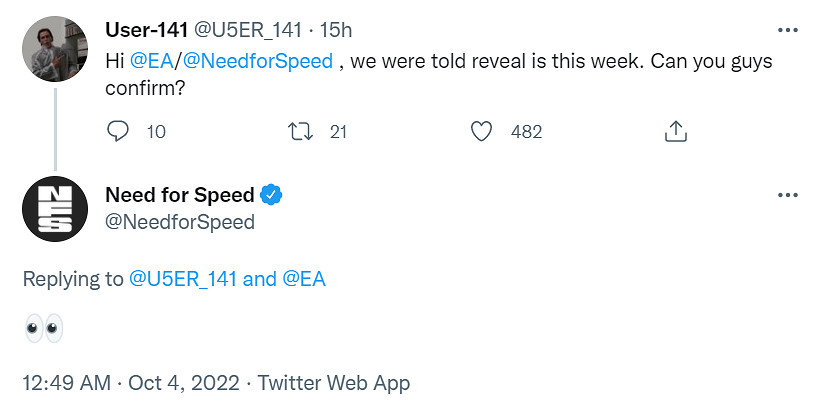The width and height of the screenshot is (817, 416).
Task: Open more options on User-141's tweet
Action: point(787,30)
